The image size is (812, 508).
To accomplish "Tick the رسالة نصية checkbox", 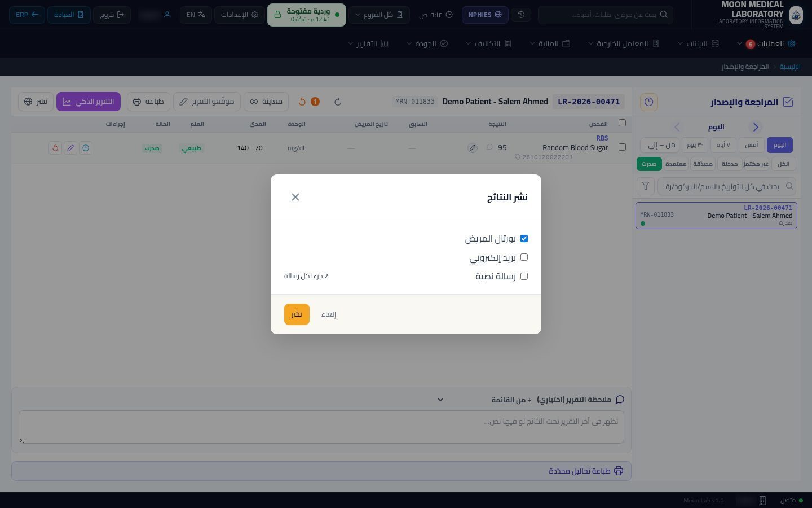I will tap(524, 277).
